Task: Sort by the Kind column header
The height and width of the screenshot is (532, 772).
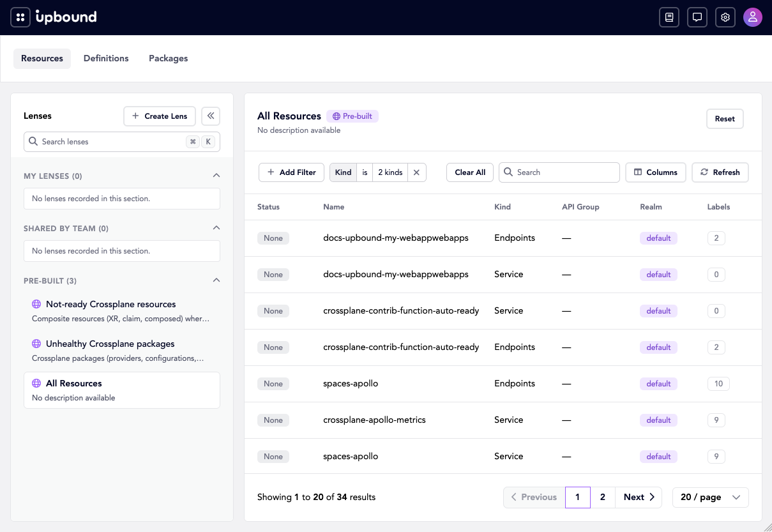Action: (503, 207)
